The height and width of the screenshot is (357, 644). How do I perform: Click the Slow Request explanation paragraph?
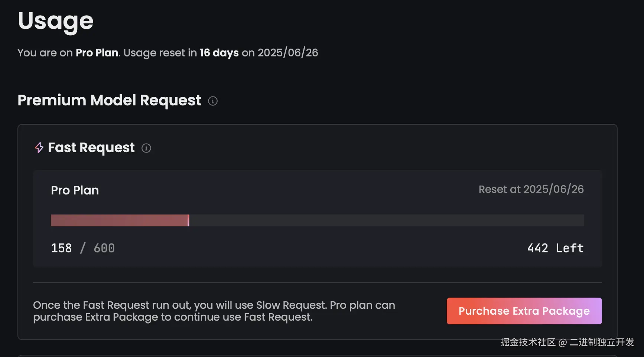tap(214, 311)
